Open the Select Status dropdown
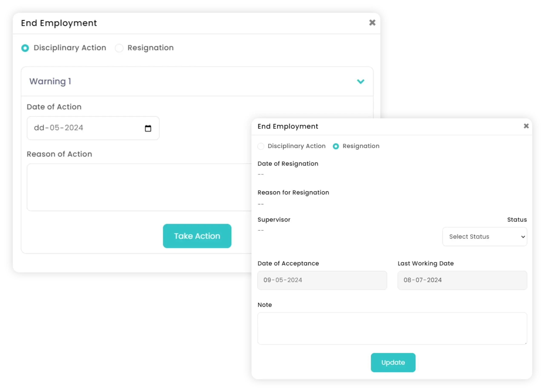545x392 pixels. click(485, 237)
